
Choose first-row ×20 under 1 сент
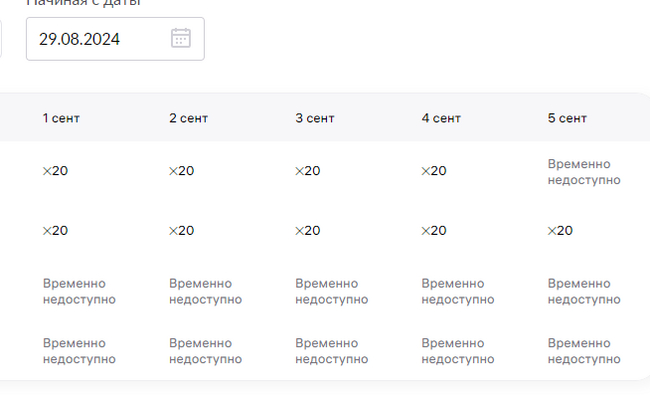pyautogui.click(x=55, y=171)
